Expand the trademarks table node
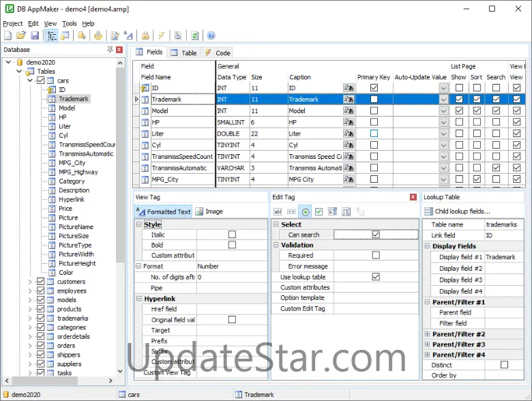Screen dimensions: 532x401 click(x=30, y=318)
